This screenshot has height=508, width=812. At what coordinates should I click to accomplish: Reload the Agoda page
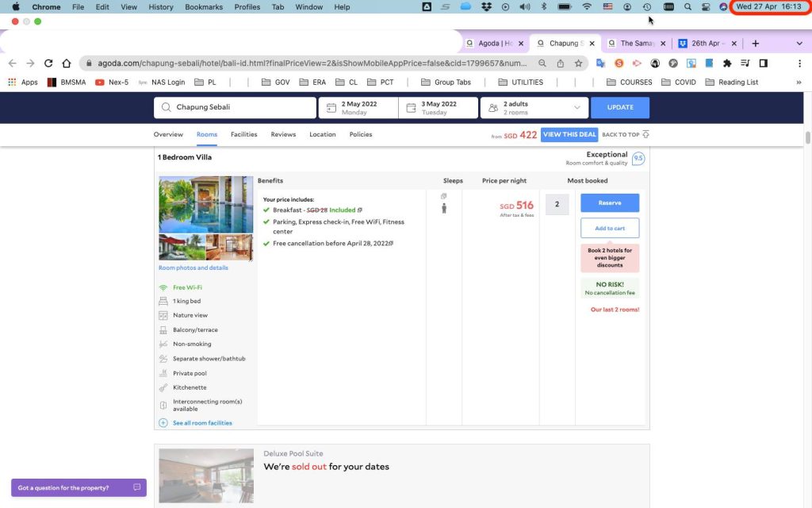tap(48, 63)
